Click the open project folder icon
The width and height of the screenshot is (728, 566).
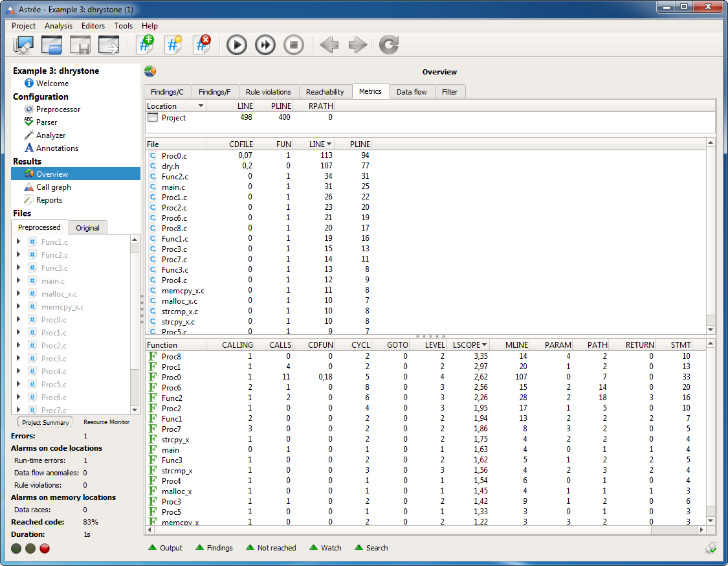52,45
